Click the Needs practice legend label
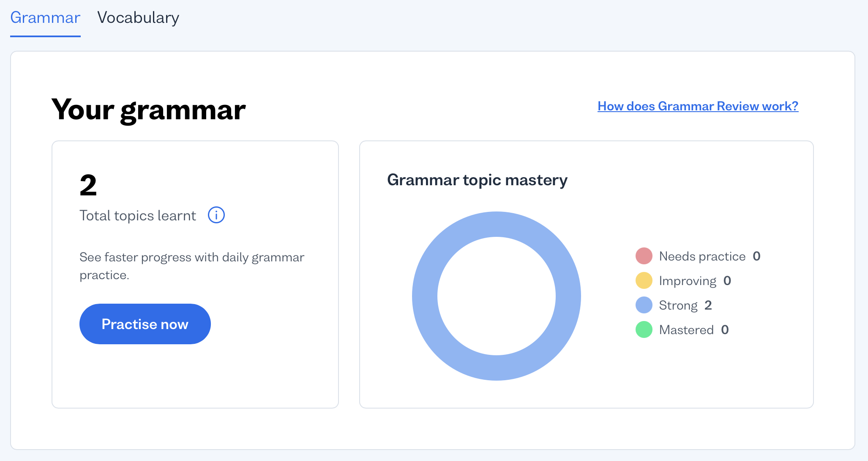 (702, 256)
